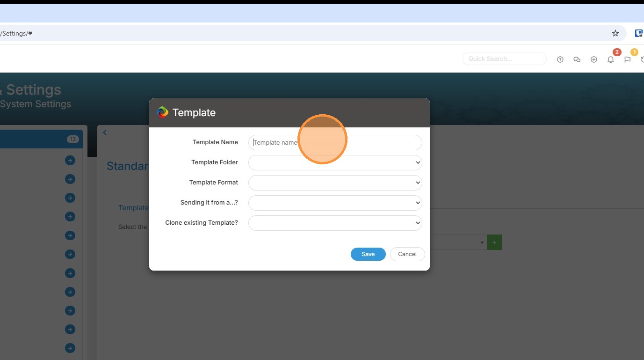The image size is (644, 360).
Task: Open the Template Folder dropdown
Action: [x=335, y=162]
